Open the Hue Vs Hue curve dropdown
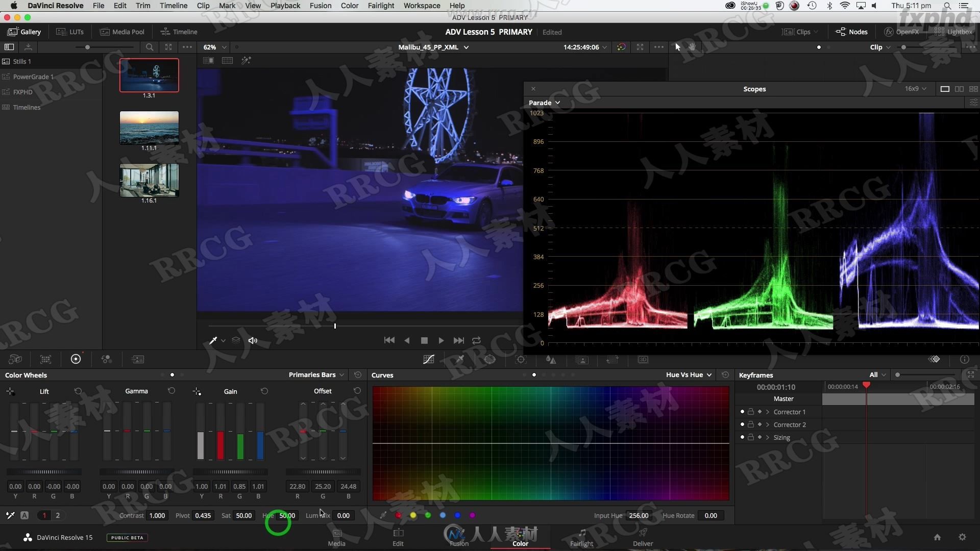The width and height of the screenshot is (980, 551). point(689,374)
